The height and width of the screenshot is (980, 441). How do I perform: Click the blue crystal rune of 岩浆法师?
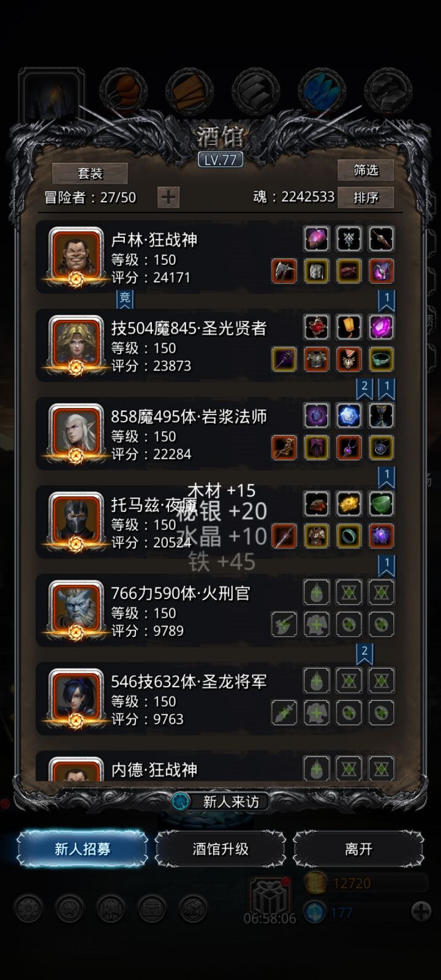349,415
